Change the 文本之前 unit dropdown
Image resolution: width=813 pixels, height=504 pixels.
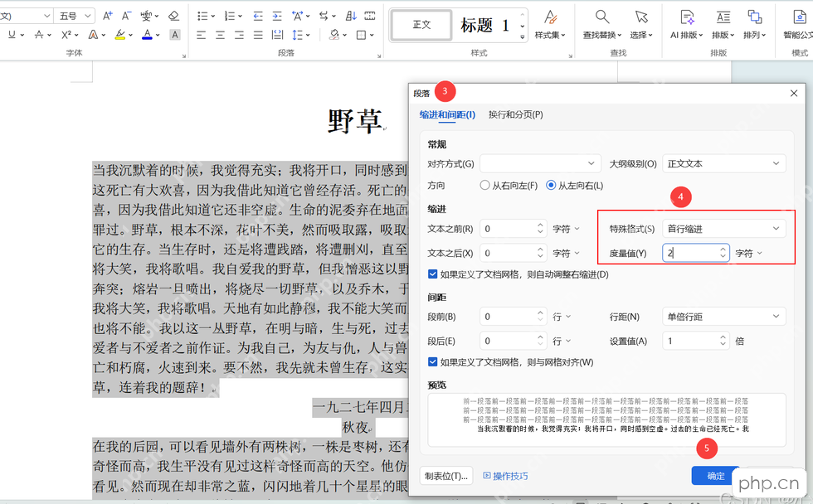[x=566, y=229]
